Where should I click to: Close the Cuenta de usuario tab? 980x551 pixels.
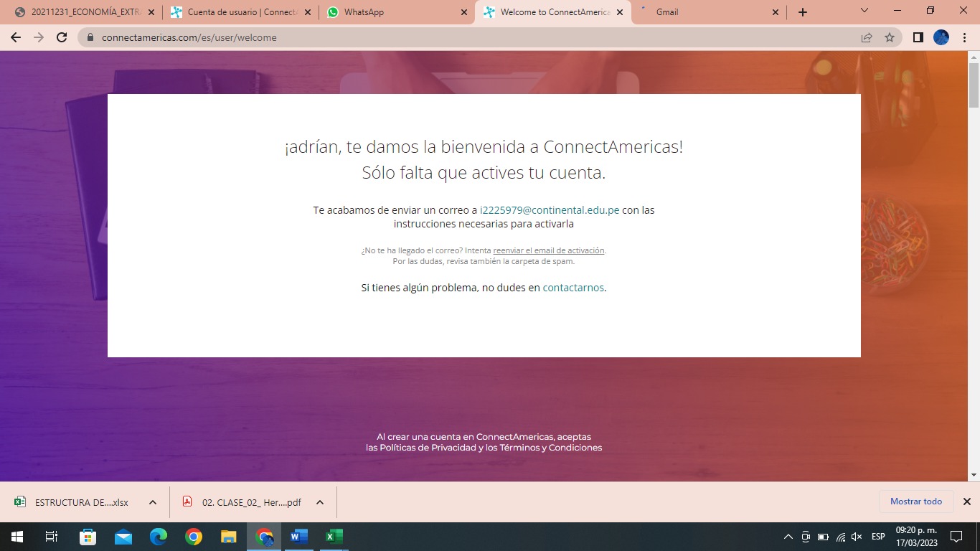(307, 12)
